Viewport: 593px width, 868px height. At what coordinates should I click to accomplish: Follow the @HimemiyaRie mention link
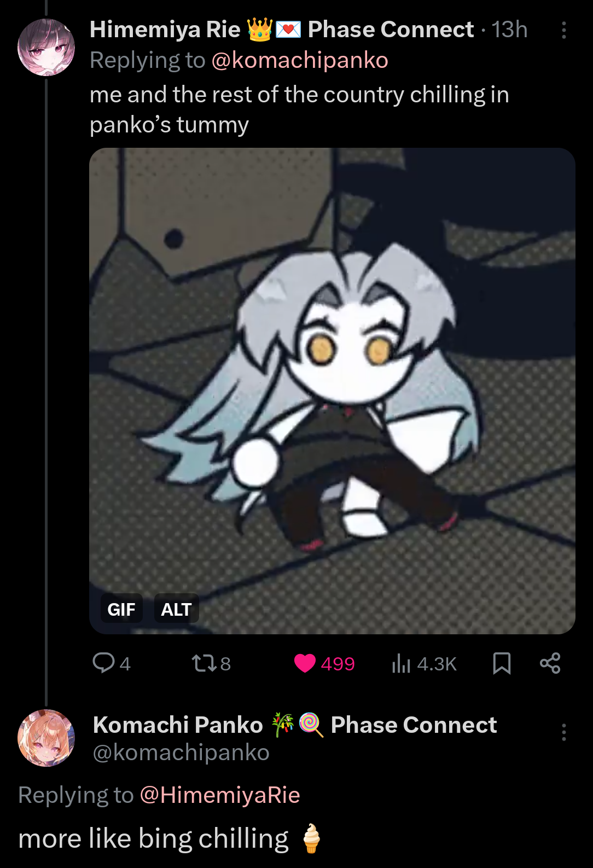pos(220,795)
